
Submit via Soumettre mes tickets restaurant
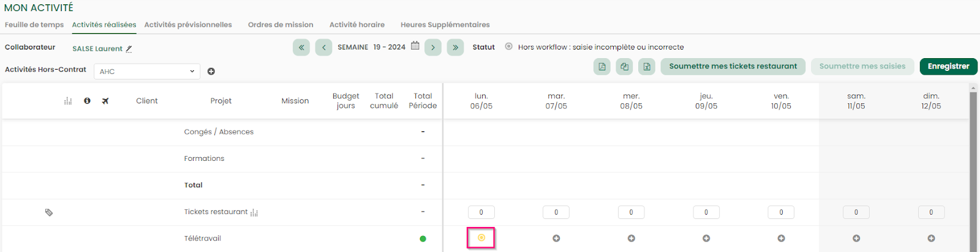tap(733, 66)
